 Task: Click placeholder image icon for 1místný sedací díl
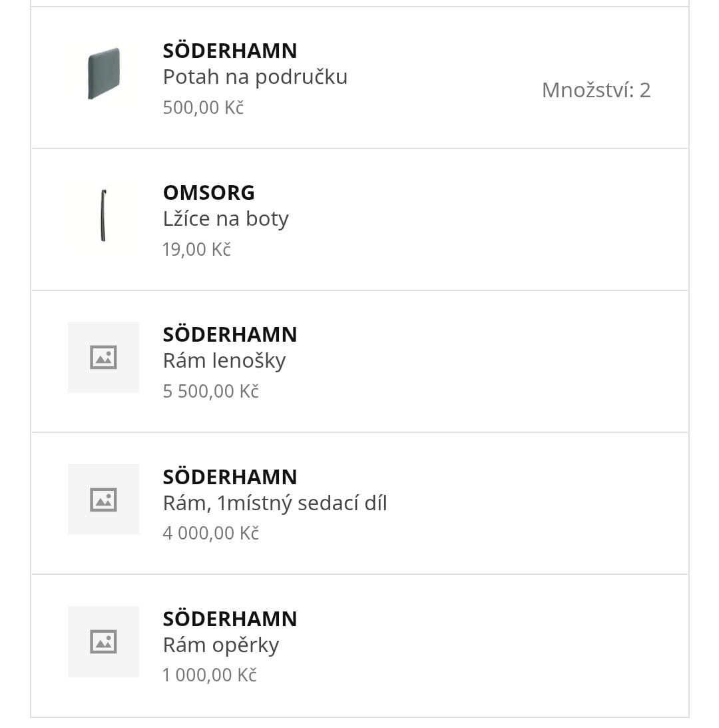tap(103, 500)
